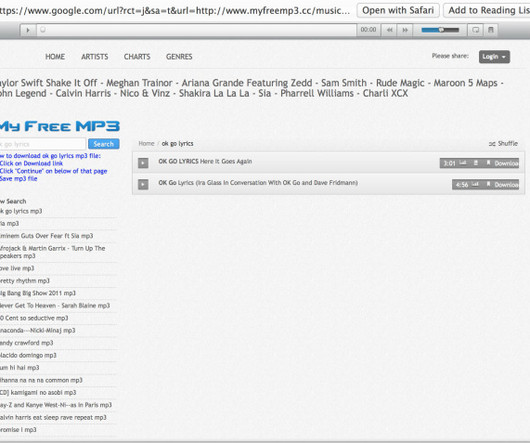Click the bookmark icon on 4:56 track
The width and height of the screenshot is (530, 443).
point(488,184)
